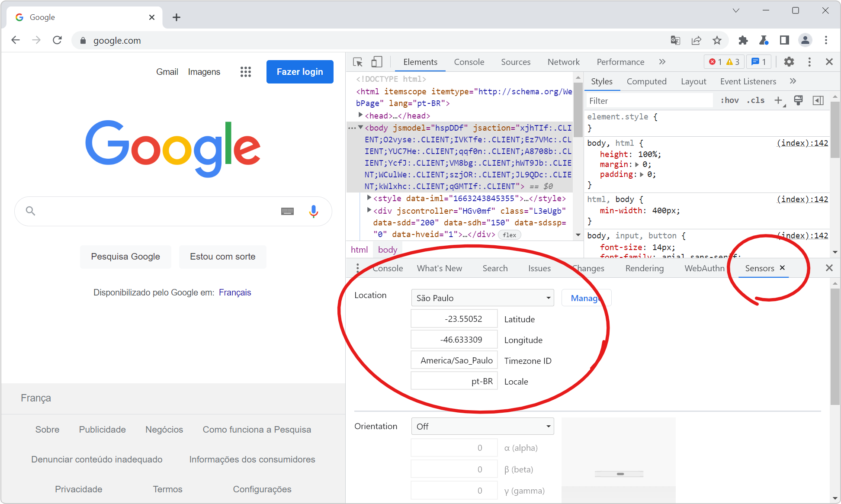The height and width of the screenshot is (504, 841).
Task: Close the DevTools panel
Action: click(x=829, y=62)
